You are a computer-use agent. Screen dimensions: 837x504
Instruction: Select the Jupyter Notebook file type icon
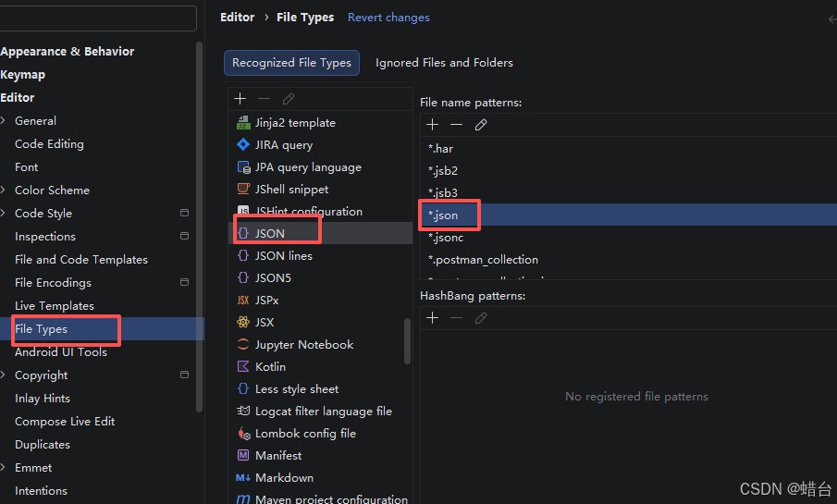(243, 344)
